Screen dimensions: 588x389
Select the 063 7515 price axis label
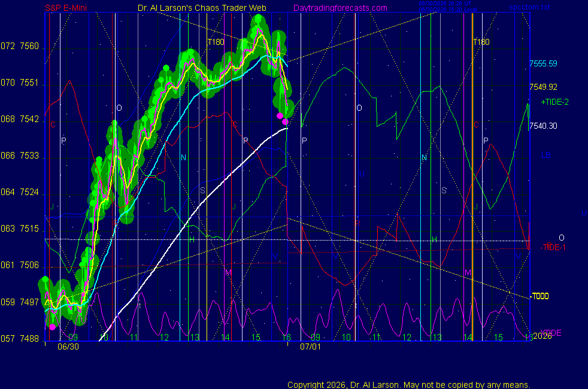[20, 229]
